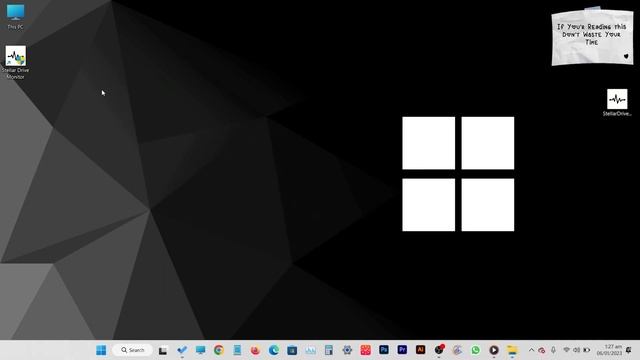Open the clock and date flyout
640x360 pixels.
[x=609, y=350]
